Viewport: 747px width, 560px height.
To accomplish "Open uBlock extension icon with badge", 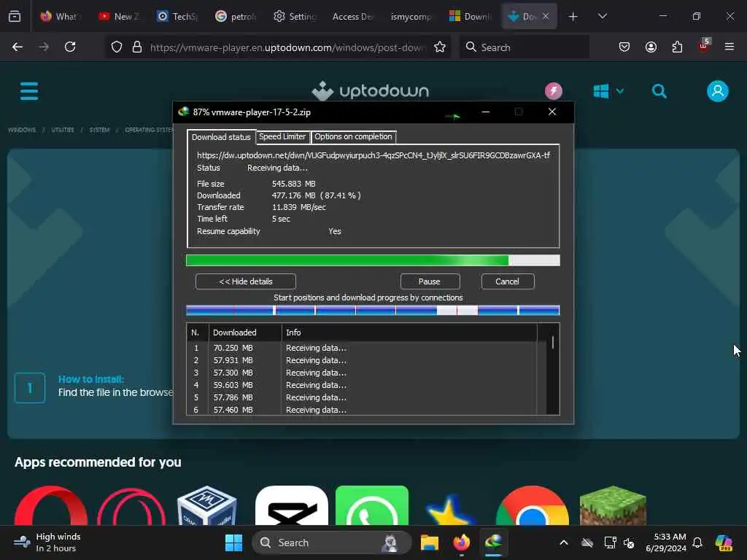I will 704,46.
